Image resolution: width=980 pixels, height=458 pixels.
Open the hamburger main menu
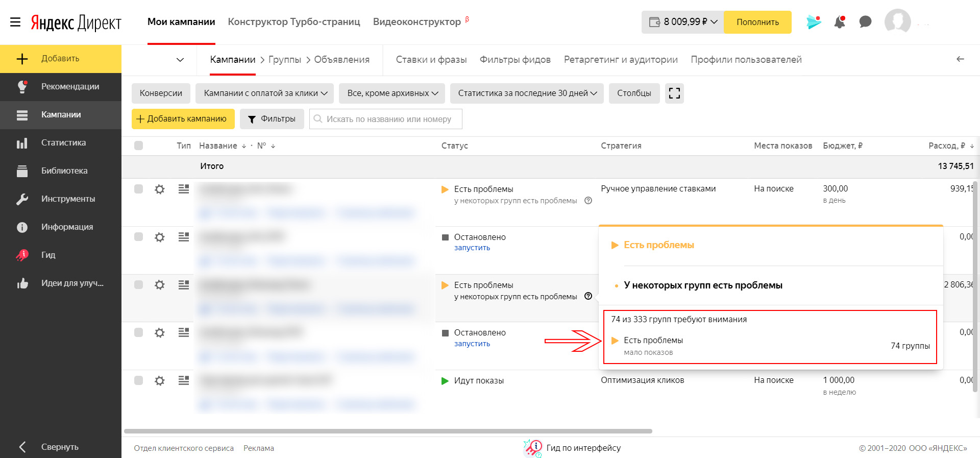tap(15, 22)
